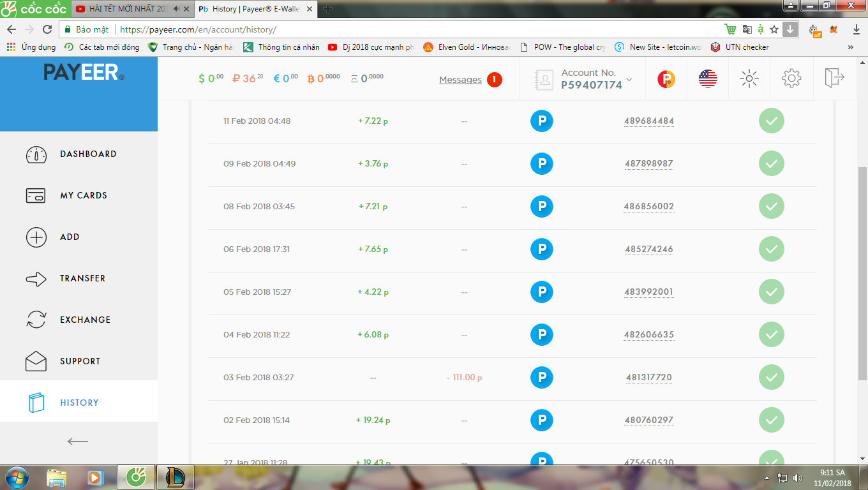
Task: Click the account avatar icon beside Account No.
Action: pyautogui.click(x=544, y=79)
